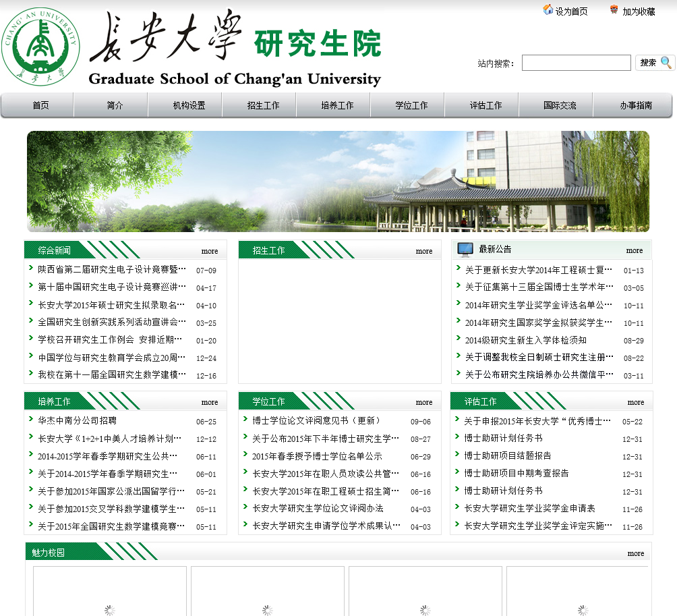Open item 博士助研项目结题报告

coord(508,455)
